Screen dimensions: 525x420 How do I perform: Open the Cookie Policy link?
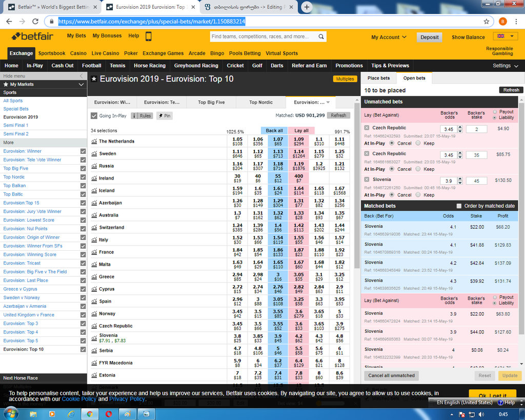click(x=79, y=399)
